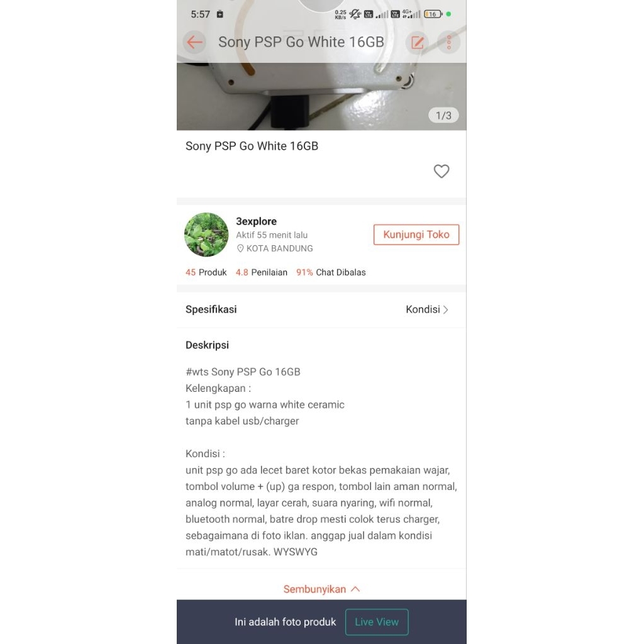
Task: Tap the muted bell status icon
Action: tap(355, 14)
